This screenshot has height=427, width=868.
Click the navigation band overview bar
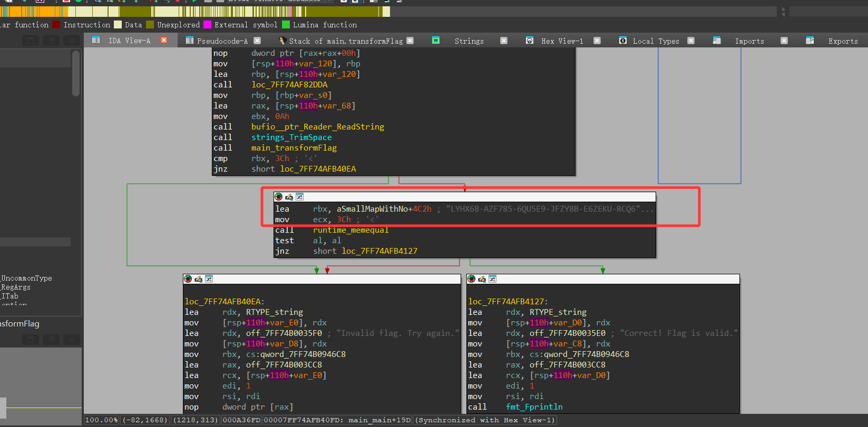211,11
